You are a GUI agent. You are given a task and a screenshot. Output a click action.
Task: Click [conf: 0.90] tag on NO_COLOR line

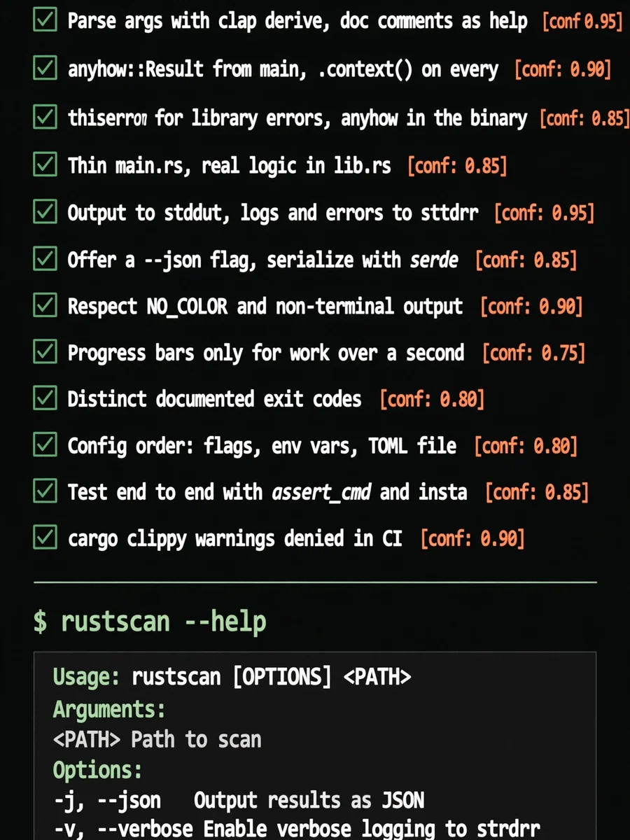click(531, 307)
